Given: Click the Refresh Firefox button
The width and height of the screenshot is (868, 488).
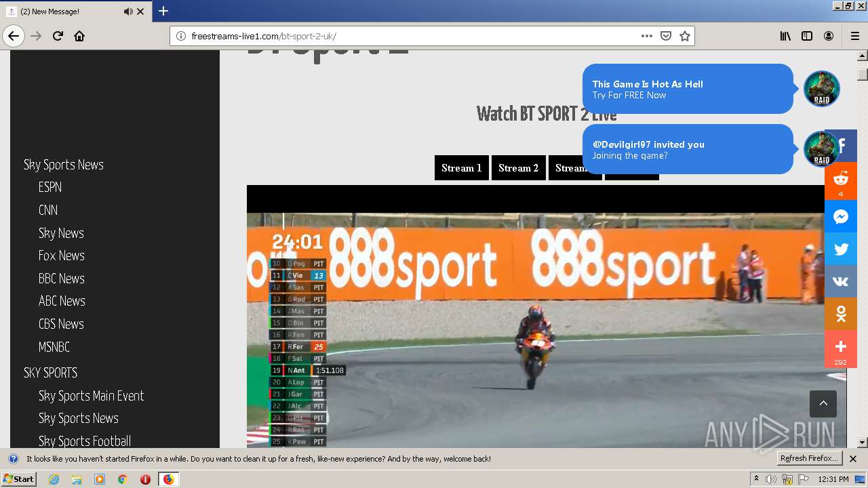Looking at the screenshot, I should point(810,458).
